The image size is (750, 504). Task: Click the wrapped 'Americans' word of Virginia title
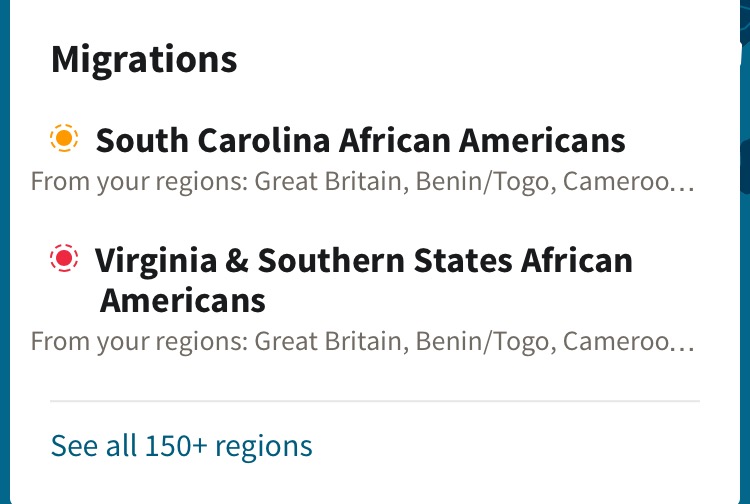[x=183, y=301]
